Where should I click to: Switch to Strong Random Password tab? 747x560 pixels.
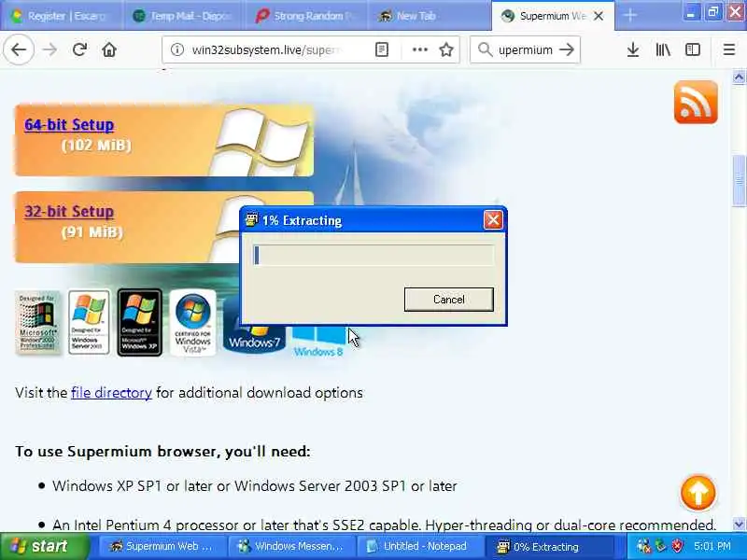307,16
